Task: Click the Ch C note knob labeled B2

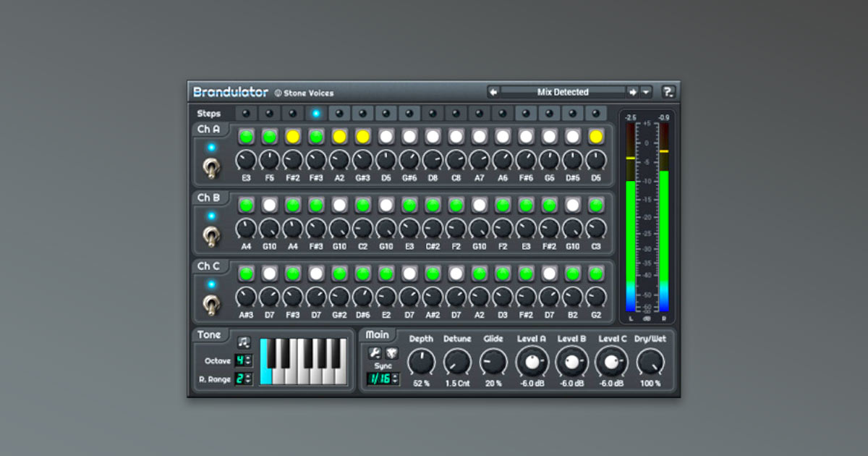Action: [x=572, y=297]
